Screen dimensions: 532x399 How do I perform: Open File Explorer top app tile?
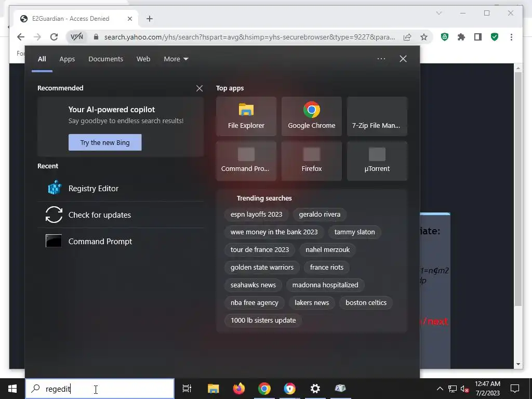pos(246,116)
